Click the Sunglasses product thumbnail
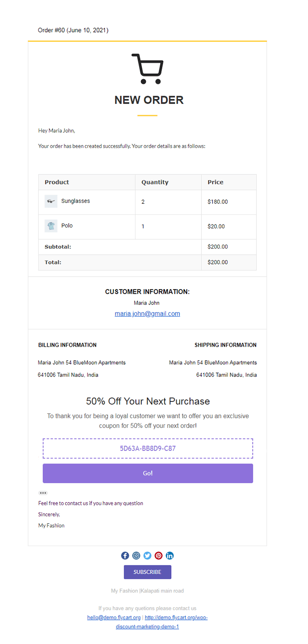308x644 pixels. (x=51, y=202)
